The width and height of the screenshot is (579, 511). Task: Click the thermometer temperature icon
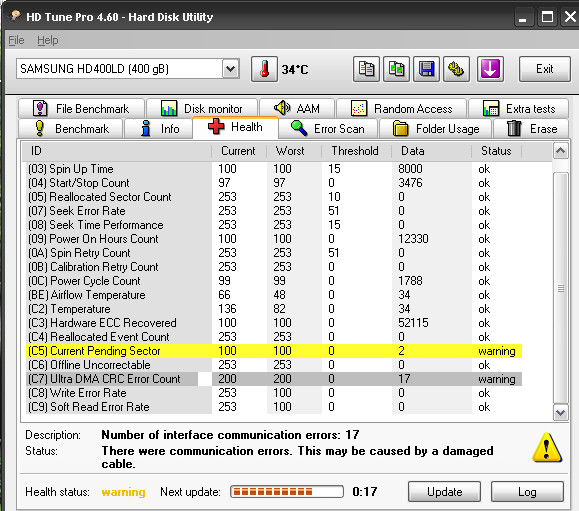264,69
